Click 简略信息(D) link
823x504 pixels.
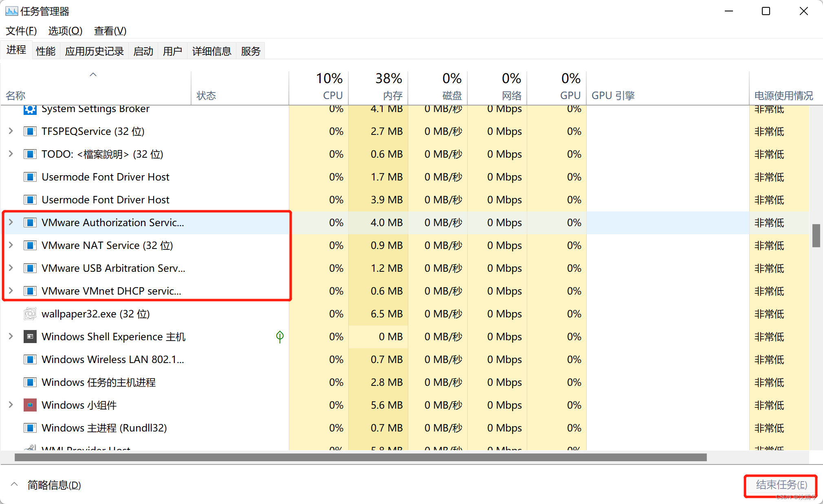click(54, 485)
